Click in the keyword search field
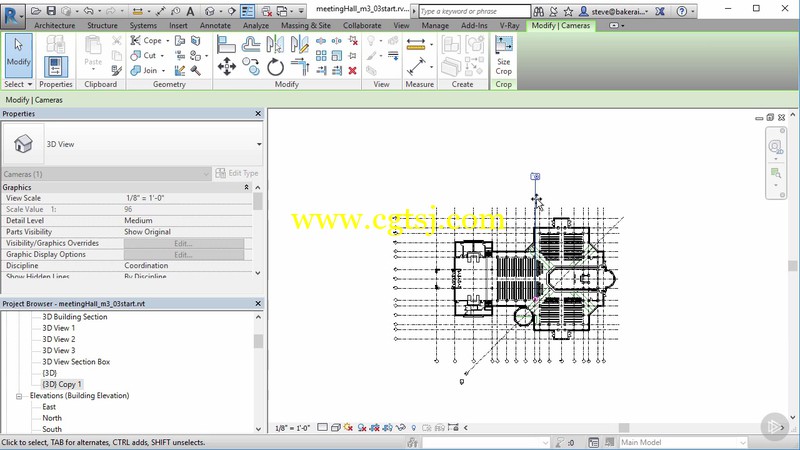 [475, 11]
